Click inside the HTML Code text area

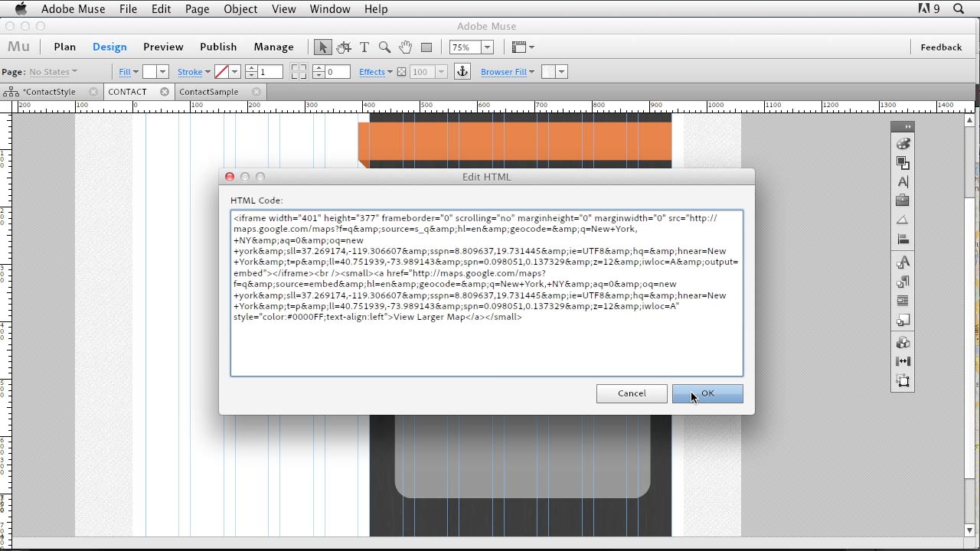(487, 293)
